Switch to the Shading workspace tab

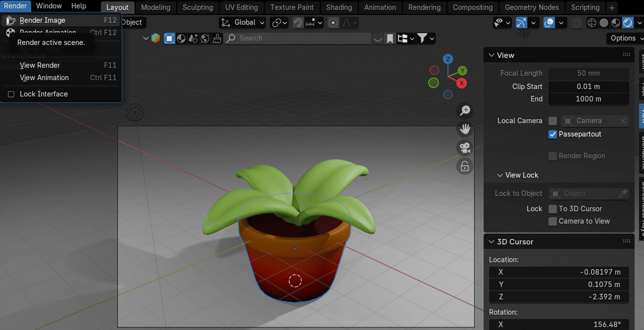point(339,7)
